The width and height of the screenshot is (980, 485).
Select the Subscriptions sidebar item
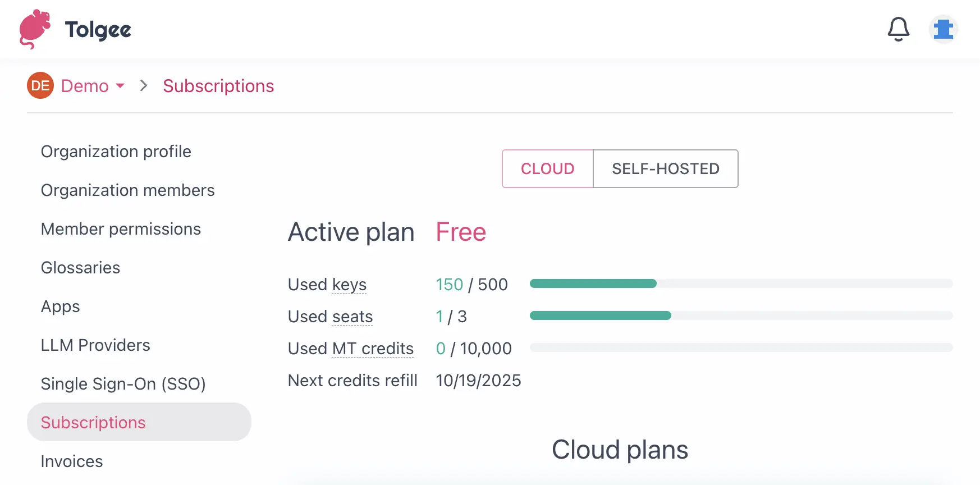[93, 422]
